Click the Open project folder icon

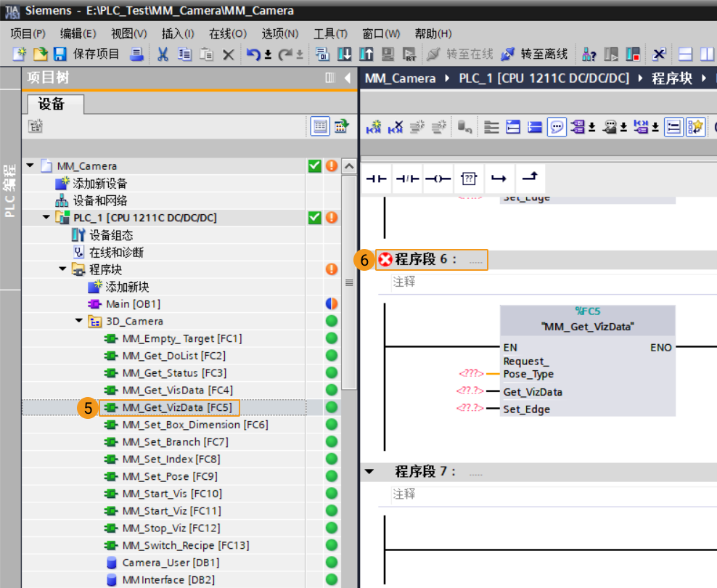click(x=40, y=54)
